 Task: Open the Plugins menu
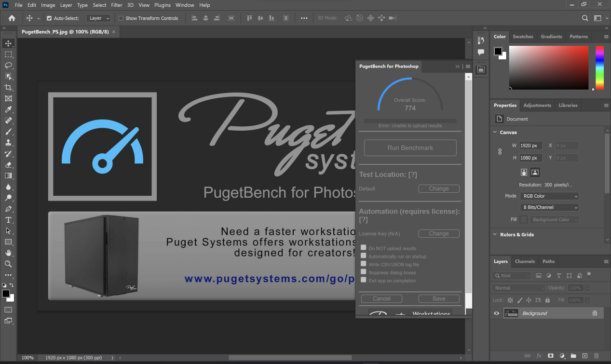(163, 5)
